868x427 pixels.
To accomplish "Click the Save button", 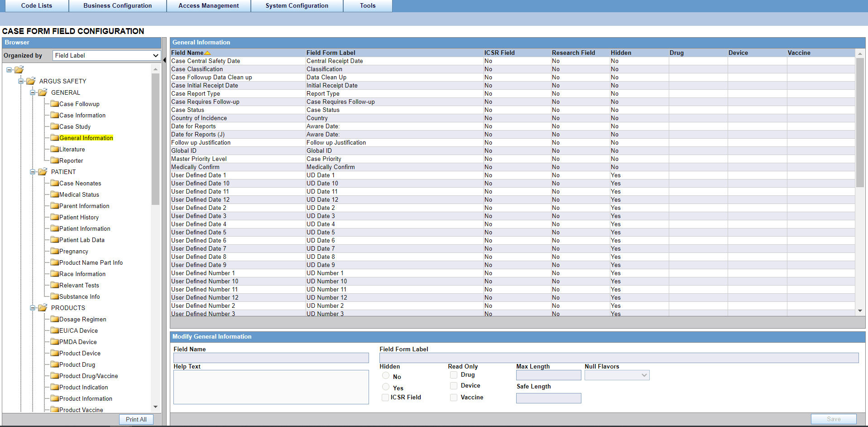I will coord(834,419).
